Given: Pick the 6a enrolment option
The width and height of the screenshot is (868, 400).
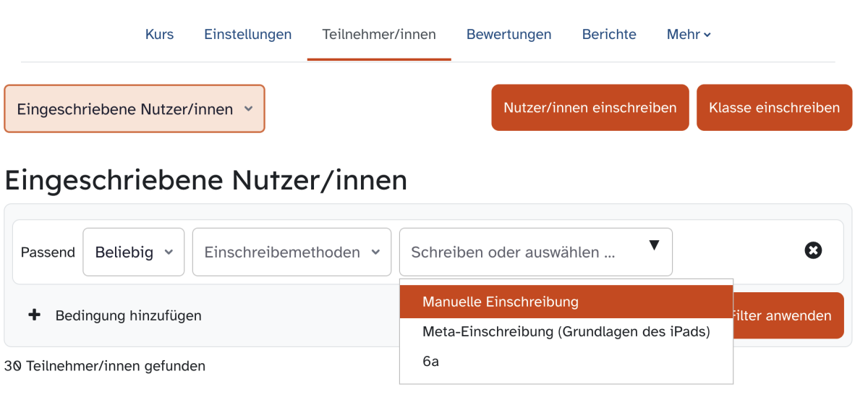Looking at the screenshot, I should pos(566,361).
